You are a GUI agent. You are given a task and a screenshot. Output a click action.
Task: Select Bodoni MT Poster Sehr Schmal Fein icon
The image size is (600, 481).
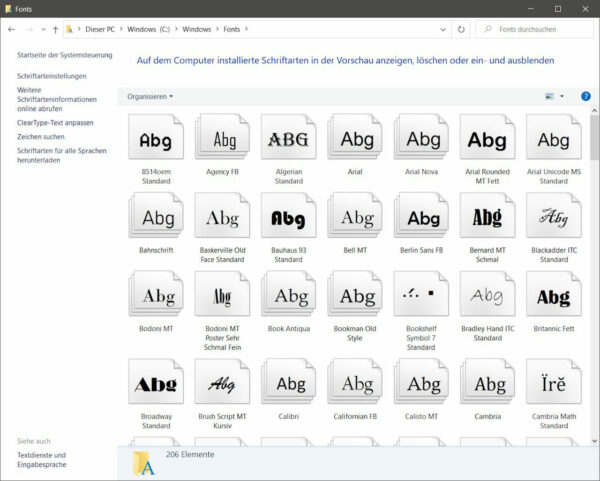click(222, 293)
